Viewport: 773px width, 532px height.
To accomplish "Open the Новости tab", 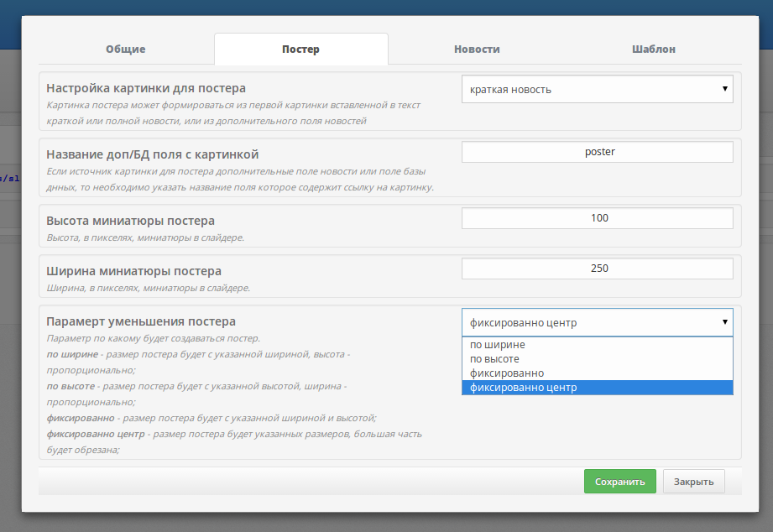I will pos(477,49).
